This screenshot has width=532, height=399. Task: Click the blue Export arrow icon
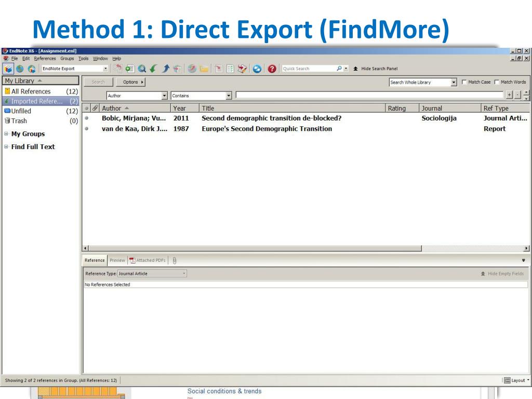coord(166,69)
